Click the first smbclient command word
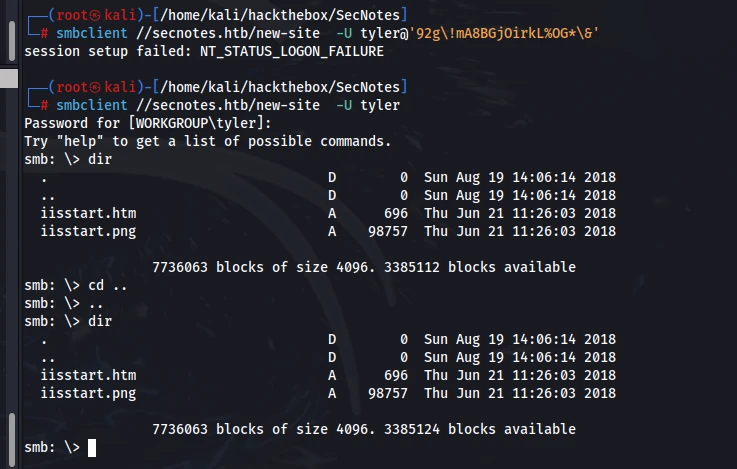This screenshot has width=737, height=469. [x=92, y=33]
